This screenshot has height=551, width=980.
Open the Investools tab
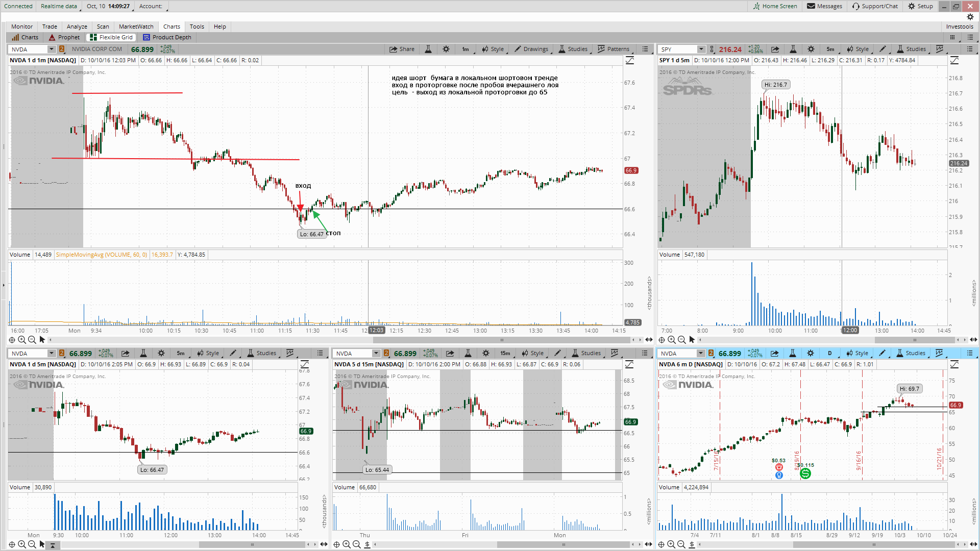[960, 27]
